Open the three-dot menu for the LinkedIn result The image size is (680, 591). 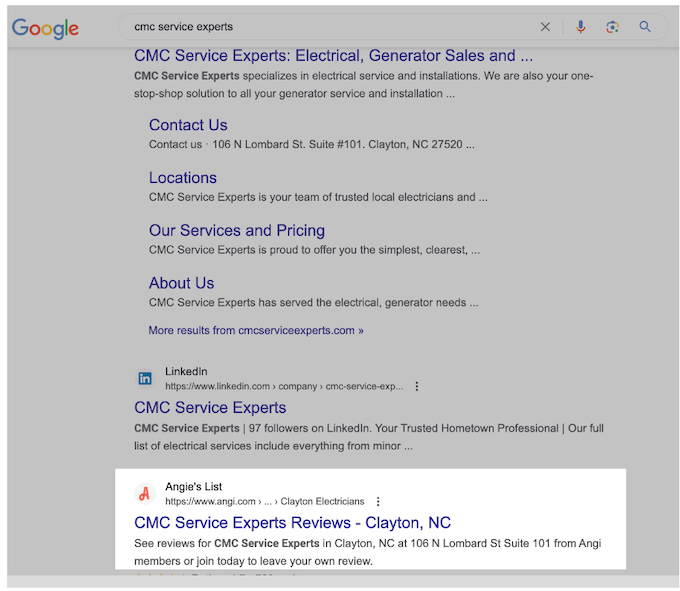pos(417,386)
